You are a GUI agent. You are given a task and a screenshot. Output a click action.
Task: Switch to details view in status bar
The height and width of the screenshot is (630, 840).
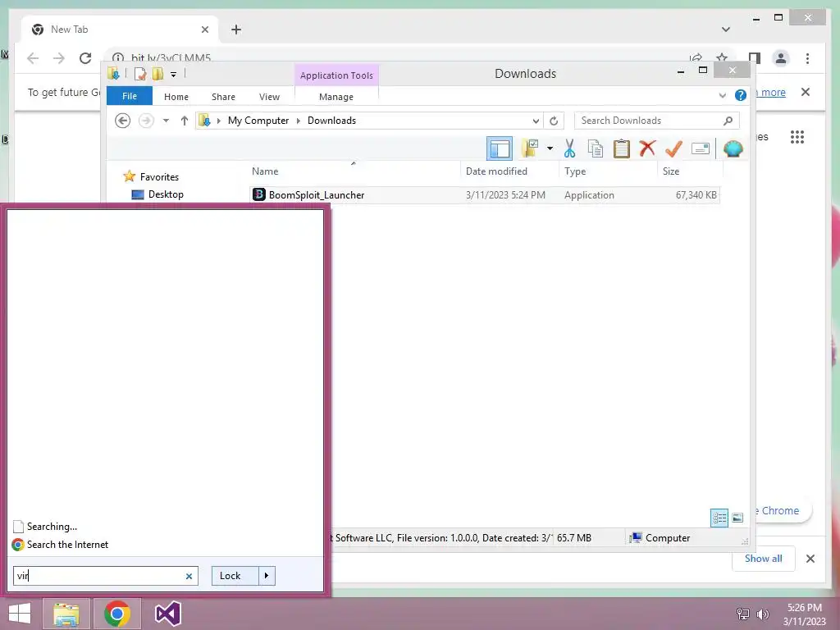pos(719,518)
